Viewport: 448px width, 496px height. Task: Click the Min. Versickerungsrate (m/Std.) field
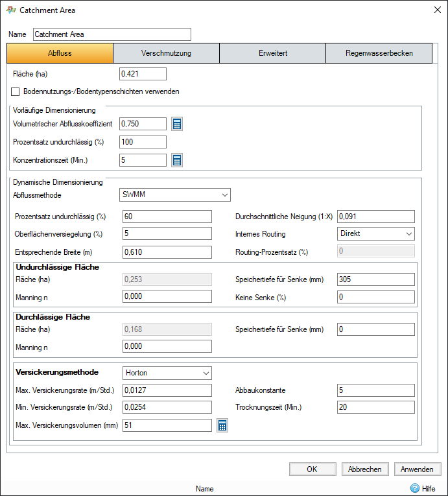point(167,407)
